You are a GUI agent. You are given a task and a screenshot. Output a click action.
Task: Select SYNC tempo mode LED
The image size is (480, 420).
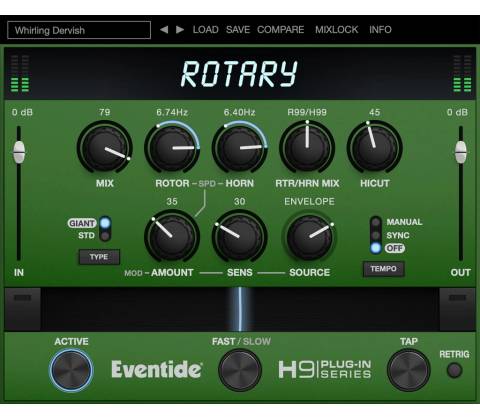pos(376,235)
